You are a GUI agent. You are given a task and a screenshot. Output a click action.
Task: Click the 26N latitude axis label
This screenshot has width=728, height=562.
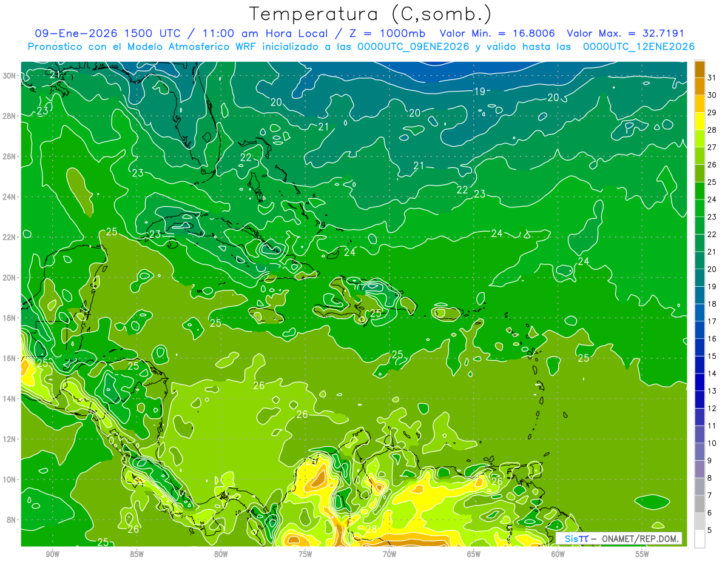10,156
